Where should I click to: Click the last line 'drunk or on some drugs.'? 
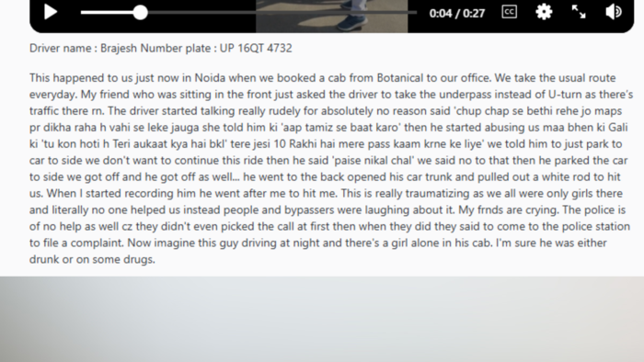pos(92,259)
